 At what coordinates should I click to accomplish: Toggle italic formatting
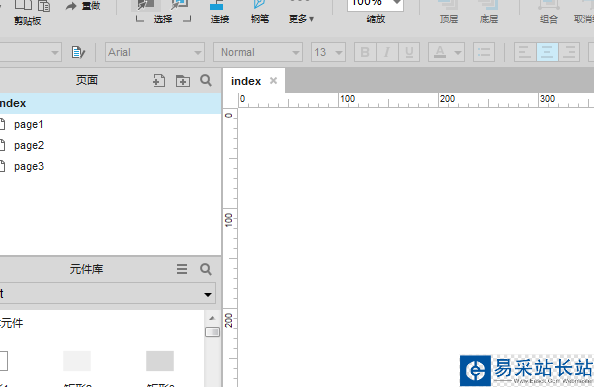(387, 52)
